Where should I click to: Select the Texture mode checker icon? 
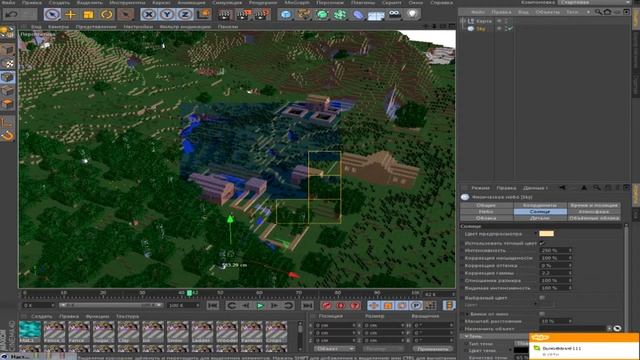7,63
